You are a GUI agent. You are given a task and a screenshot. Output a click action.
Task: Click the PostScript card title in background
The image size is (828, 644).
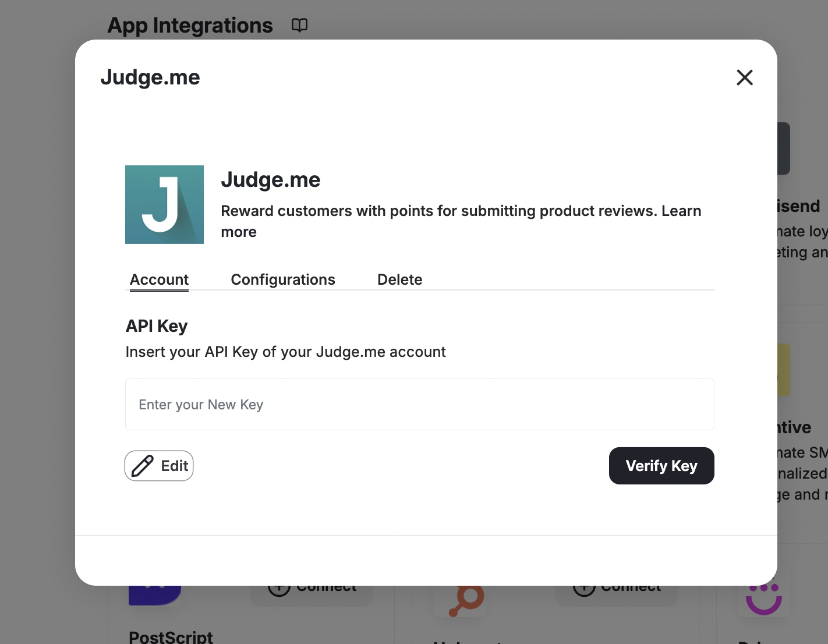(x=171, y=636)
